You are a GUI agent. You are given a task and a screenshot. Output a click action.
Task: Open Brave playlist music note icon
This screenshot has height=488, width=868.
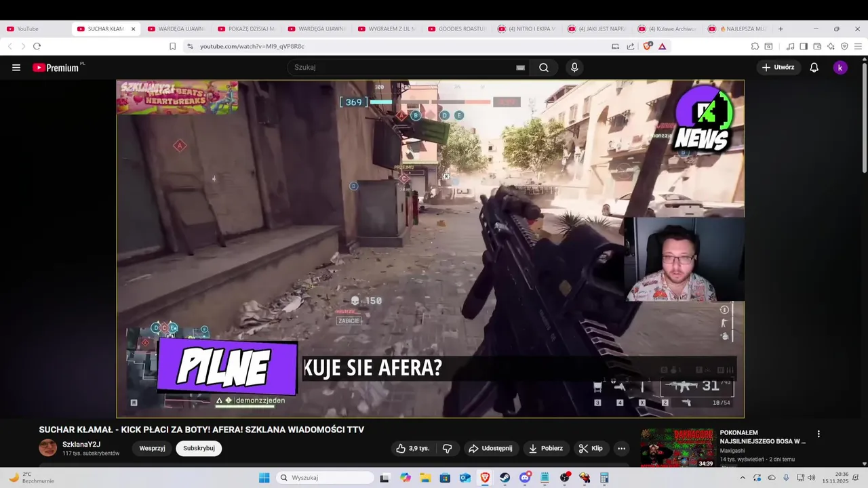tap(790, 46)
